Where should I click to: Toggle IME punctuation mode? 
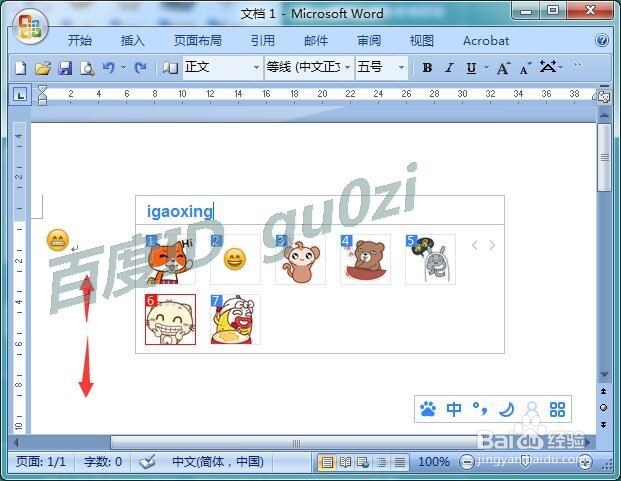[480, 409]
